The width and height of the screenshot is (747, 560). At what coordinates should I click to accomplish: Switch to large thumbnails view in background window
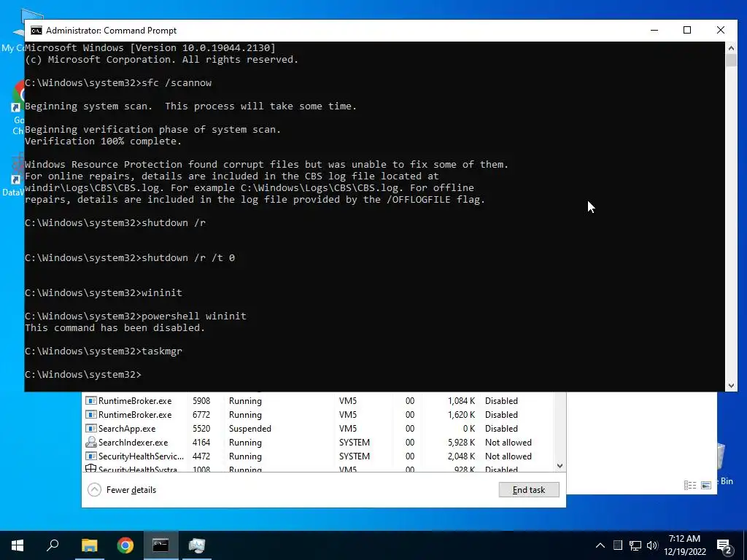[706, 485]
